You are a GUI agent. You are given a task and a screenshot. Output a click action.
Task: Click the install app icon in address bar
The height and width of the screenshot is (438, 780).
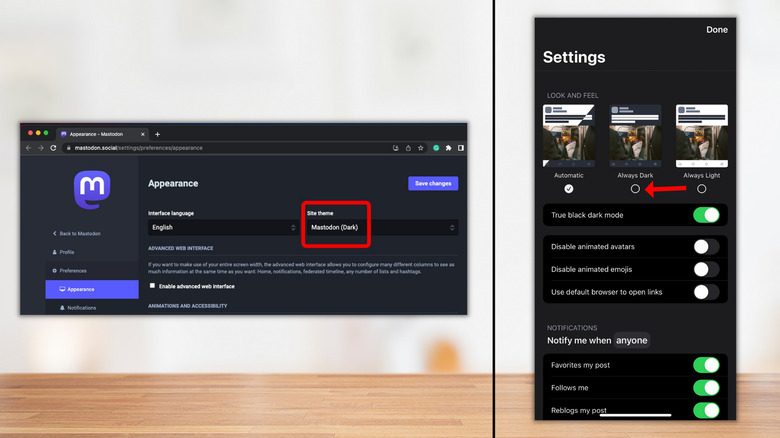click(395, 148)
